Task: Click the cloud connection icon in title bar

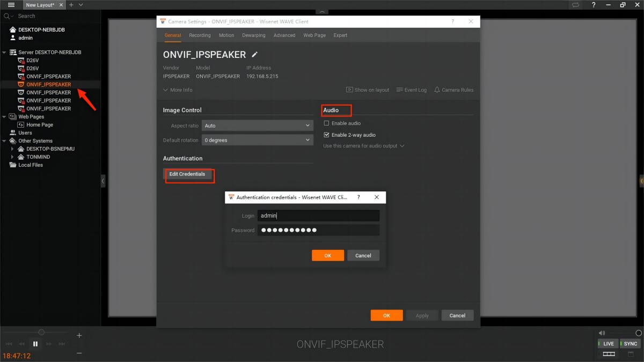Action: pyautogui.click(x=576, y=5)
